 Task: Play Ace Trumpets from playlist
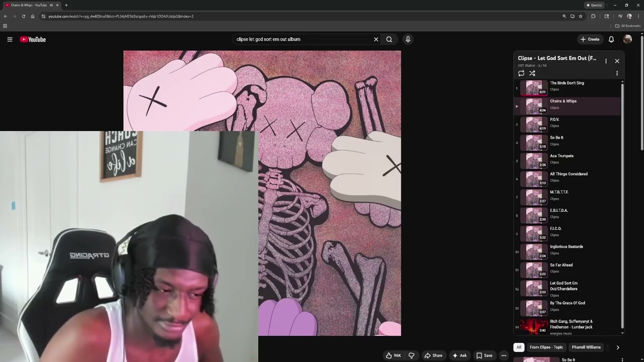567,161
